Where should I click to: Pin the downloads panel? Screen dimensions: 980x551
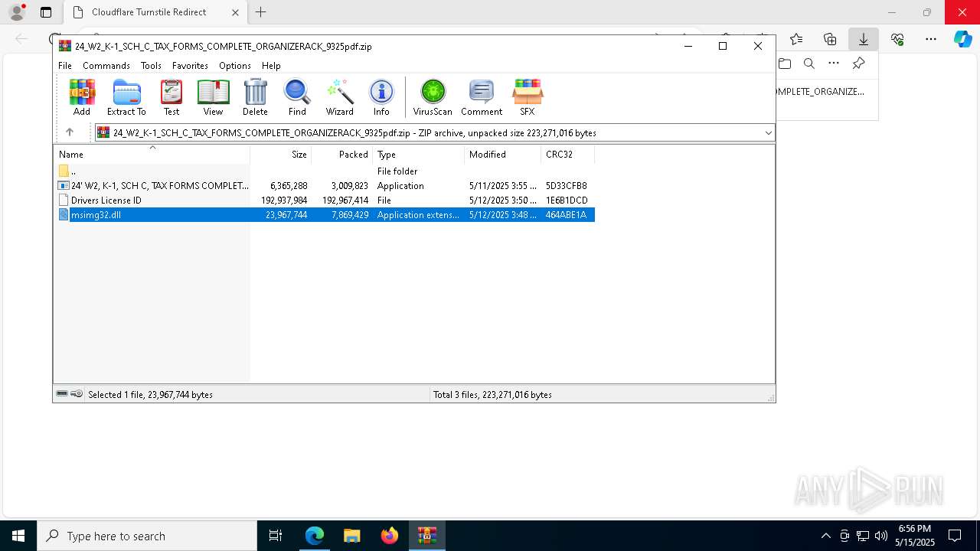pos(858,64)
